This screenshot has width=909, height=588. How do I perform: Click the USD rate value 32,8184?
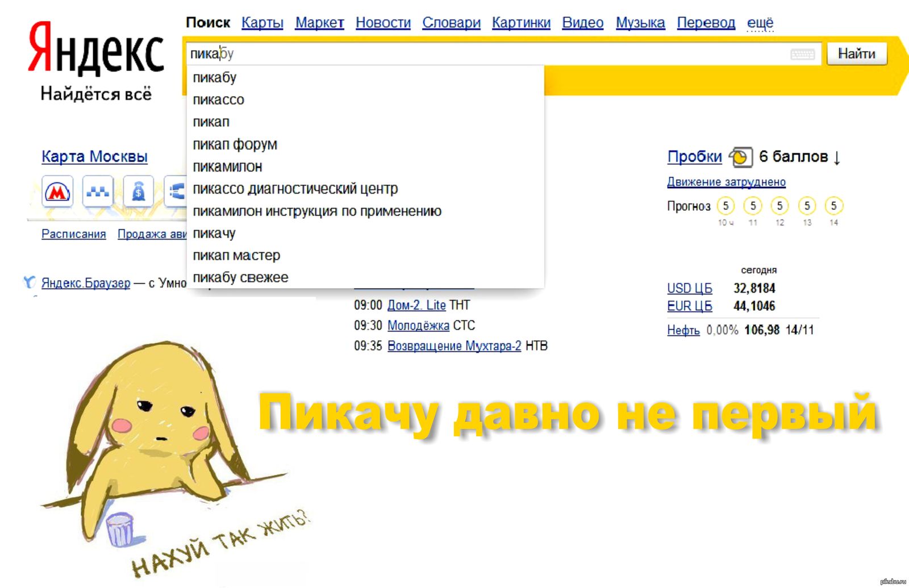(754, 288)
